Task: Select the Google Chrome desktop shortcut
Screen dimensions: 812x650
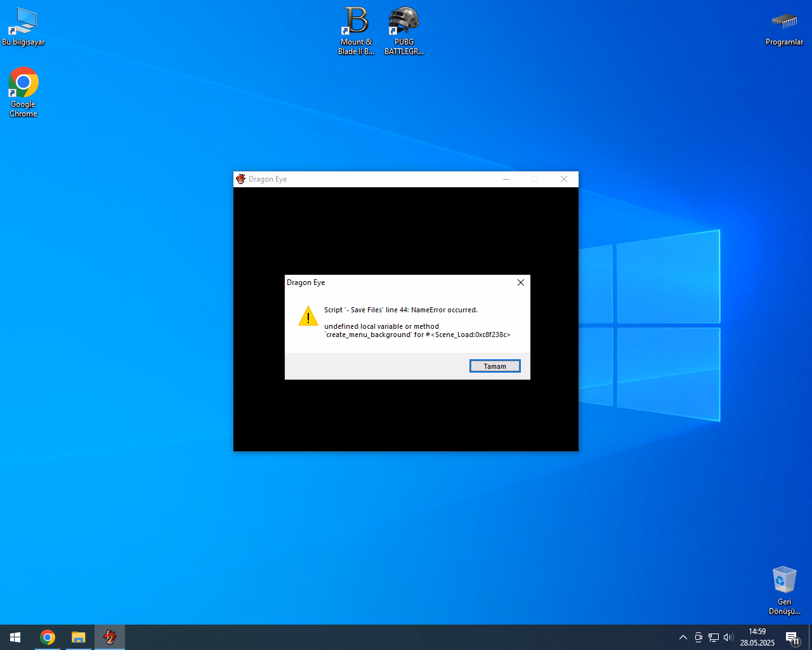Action: 23,93
